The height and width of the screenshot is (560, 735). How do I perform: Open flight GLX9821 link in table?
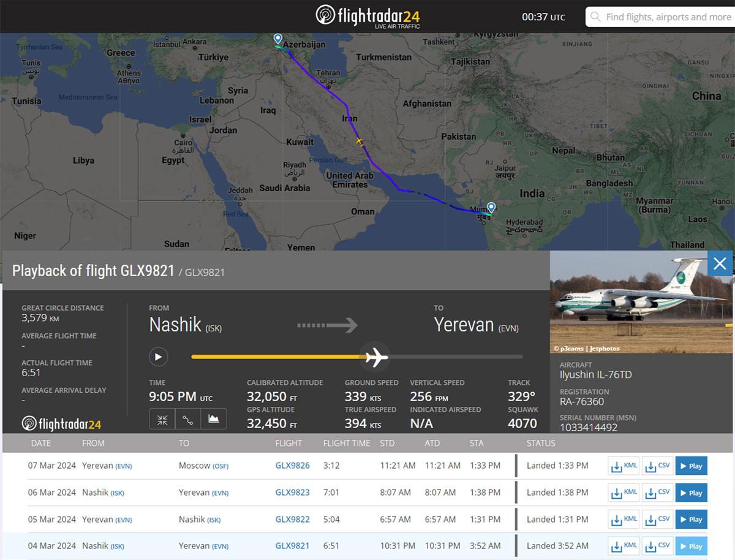point(292,545)
